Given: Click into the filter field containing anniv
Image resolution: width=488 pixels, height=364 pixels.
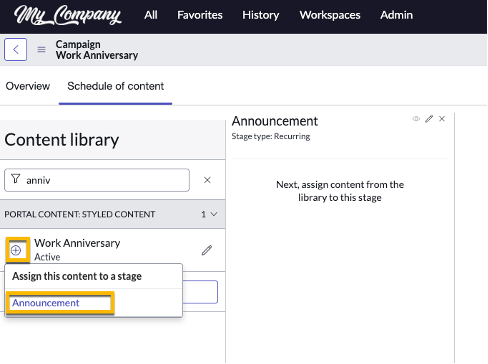Looking at the screenshot, I should tap(97, 180).
